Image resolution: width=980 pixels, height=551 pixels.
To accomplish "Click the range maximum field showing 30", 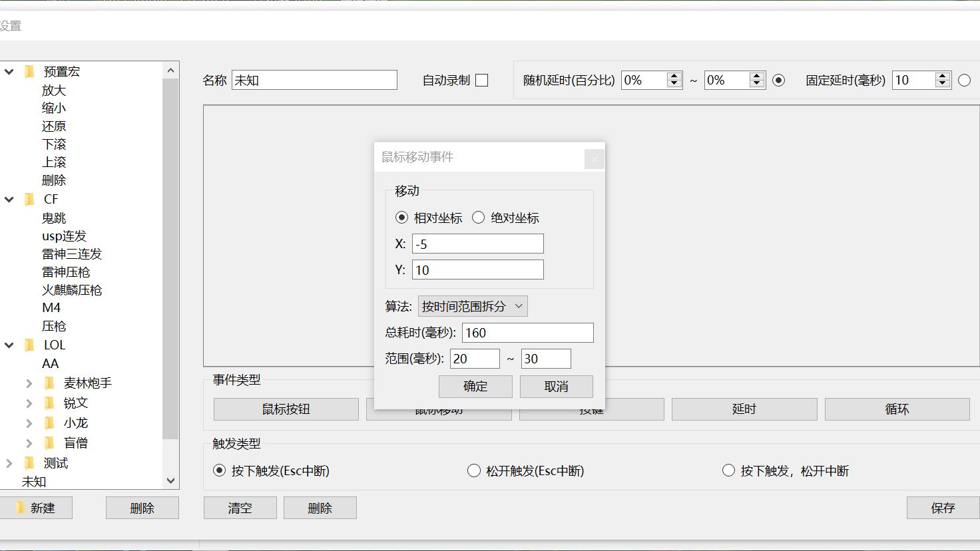I will 546,359.
